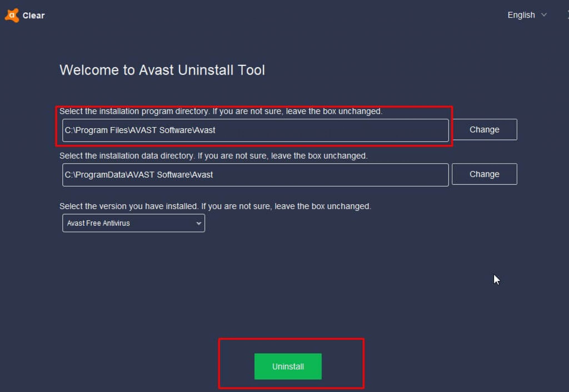Click the installation program directory instruction label
This screenshot has width=569, height=392.
[x=221, y=111]
